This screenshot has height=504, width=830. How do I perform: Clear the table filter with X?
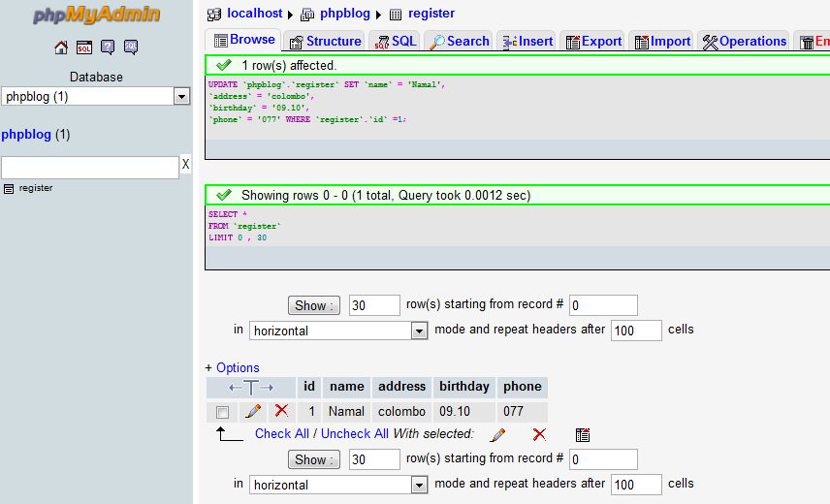[x=185, y=164]
